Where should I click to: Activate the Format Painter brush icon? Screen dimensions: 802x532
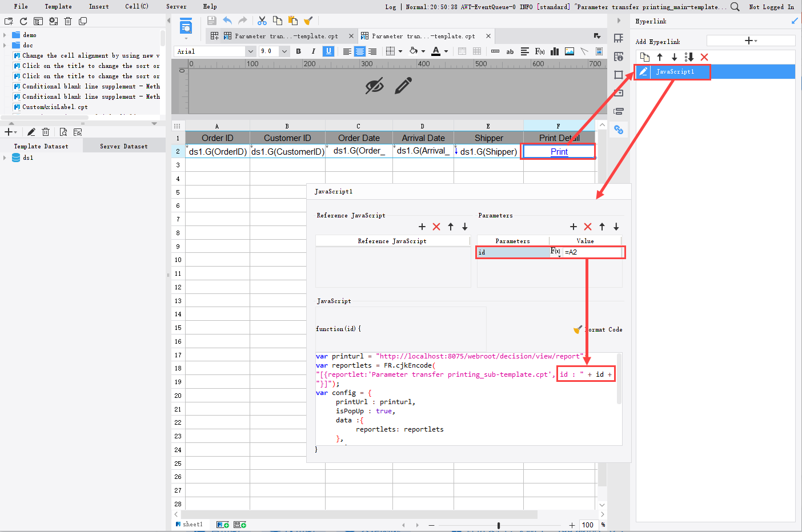click(307, 21)
